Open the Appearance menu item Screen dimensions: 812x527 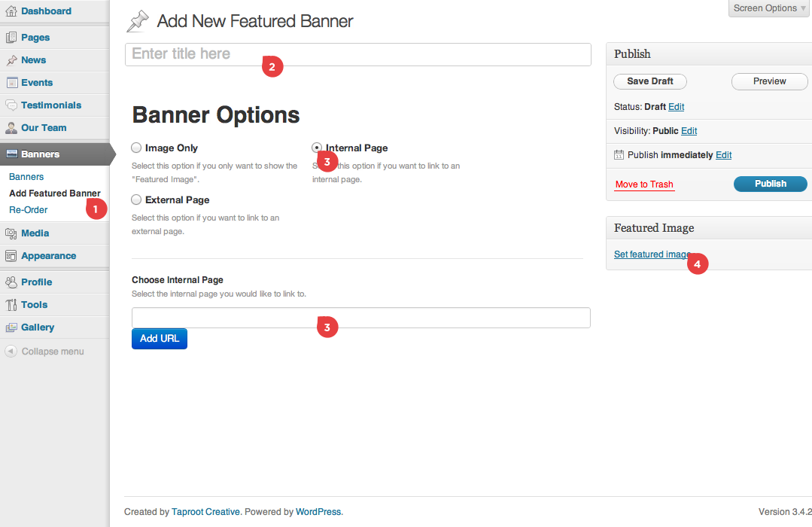pyautogui.click(x=48, y=256)
